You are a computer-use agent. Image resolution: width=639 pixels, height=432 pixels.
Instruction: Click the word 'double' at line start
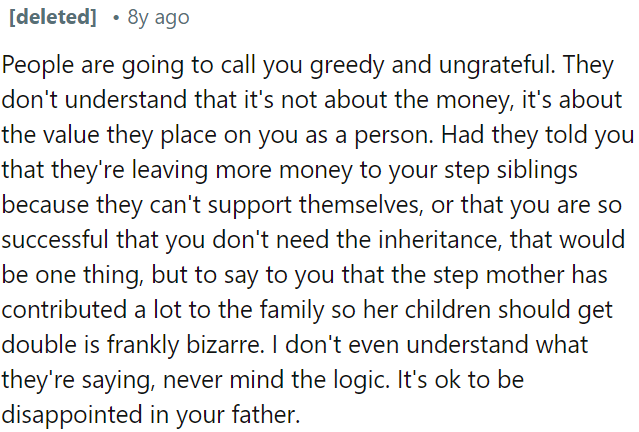coord(35,342)
